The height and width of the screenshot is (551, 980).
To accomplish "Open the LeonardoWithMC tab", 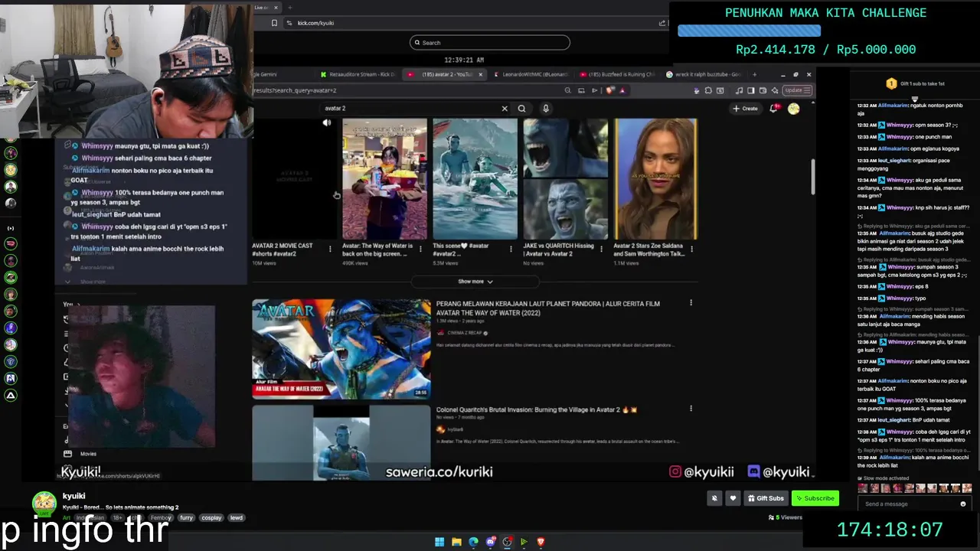I will (x=531, y=74).
